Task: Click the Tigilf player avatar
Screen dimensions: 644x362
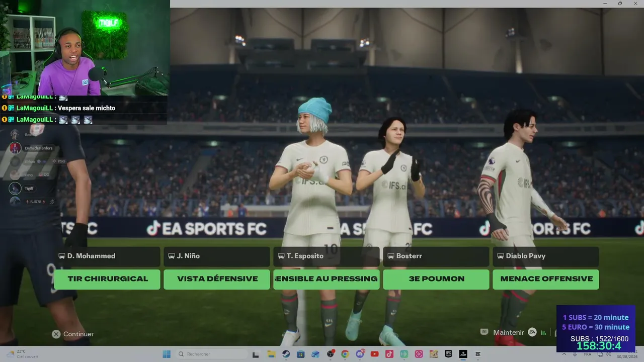Action: point(15,188)
